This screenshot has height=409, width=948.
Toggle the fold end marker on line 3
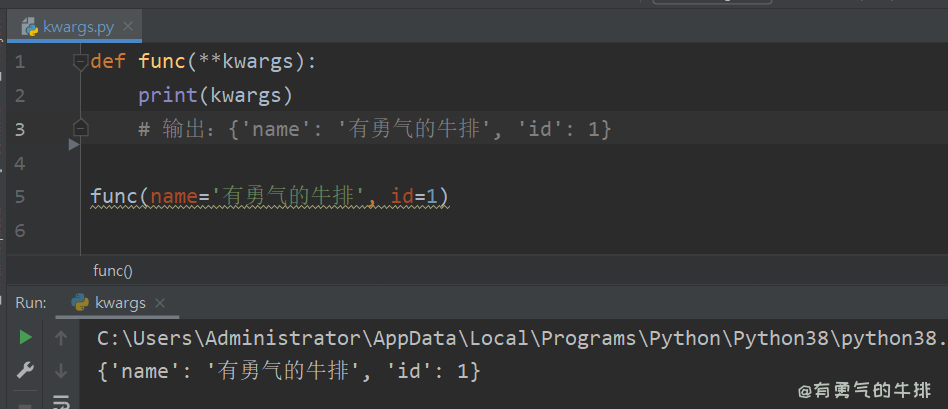[80, 128]
